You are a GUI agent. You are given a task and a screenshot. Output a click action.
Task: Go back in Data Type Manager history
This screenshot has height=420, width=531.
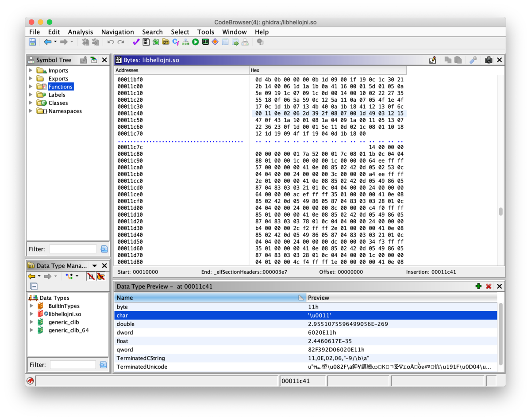(32, 276)
